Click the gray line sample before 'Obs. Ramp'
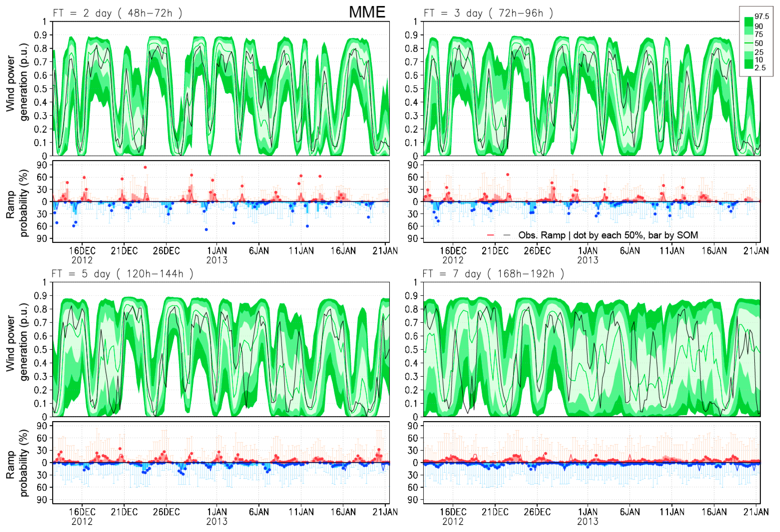780x532 pixels. [507, 235]
